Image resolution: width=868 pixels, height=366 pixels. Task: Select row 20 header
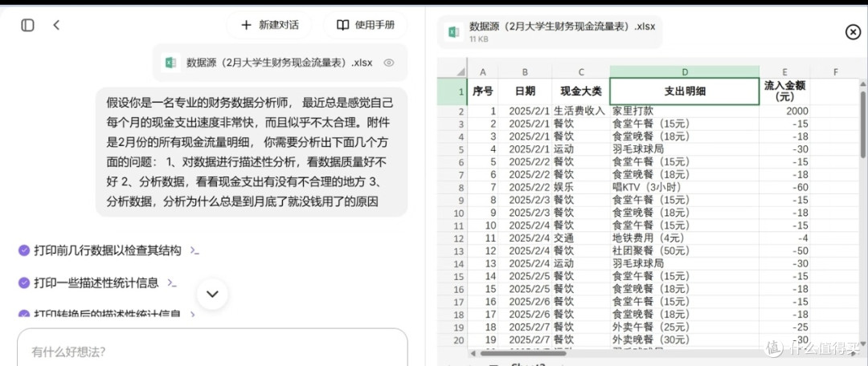[x=452, y=340]
